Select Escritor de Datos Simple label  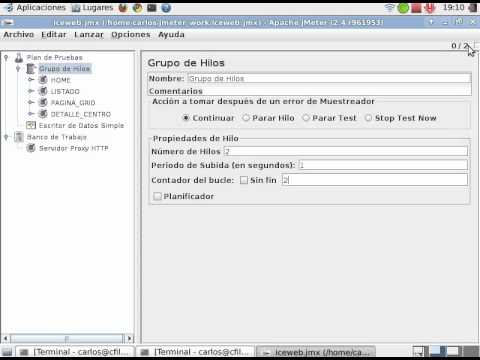(x=82, y=125)
